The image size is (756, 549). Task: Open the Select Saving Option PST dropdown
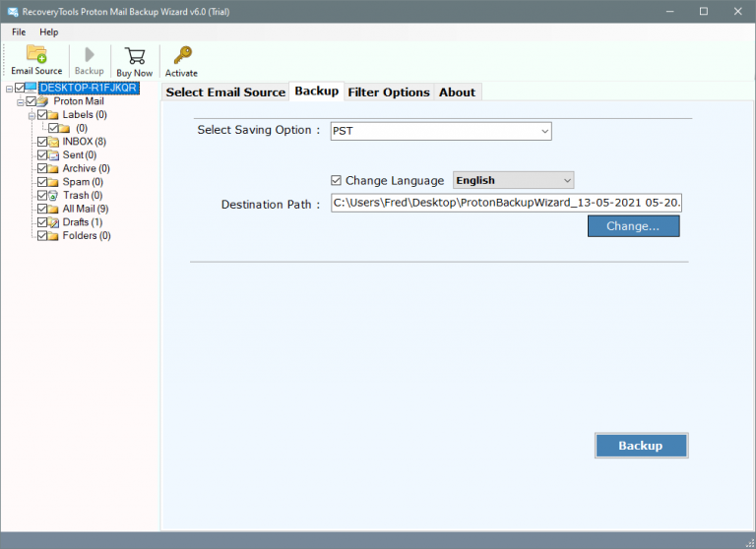coord(441,131)
